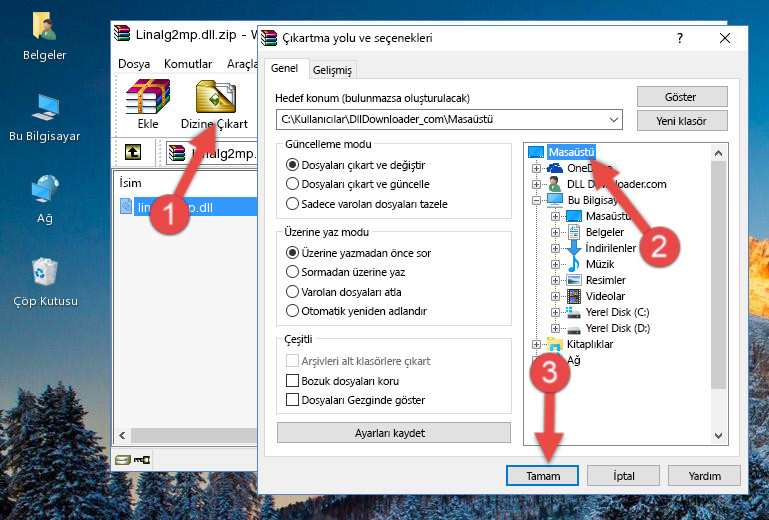Click the Müzik note icon in tree

click(573, 264)
